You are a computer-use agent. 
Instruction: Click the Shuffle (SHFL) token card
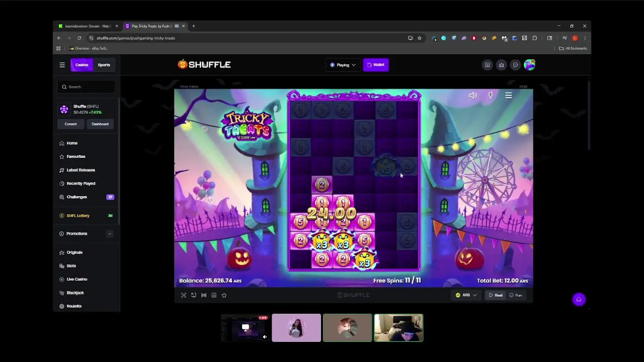tap(86, 109)
